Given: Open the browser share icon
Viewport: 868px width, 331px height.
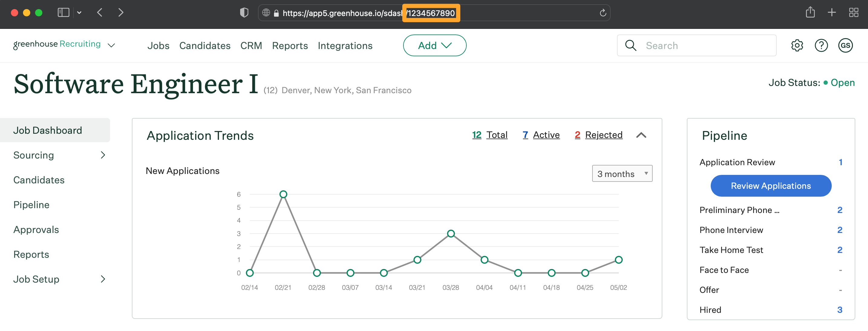Looking at the screenshot, I should (x=810, y=13).
